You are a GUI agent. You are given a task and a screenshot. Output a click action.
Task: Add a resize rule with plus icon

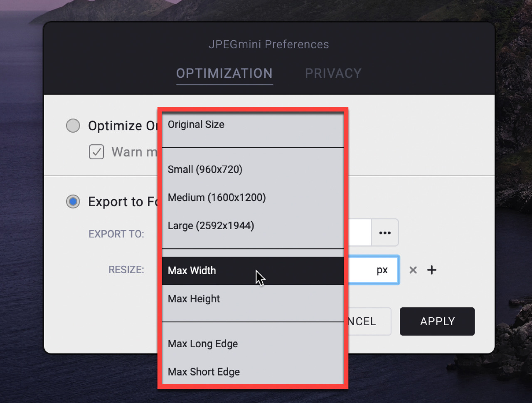tap(432, 270)
